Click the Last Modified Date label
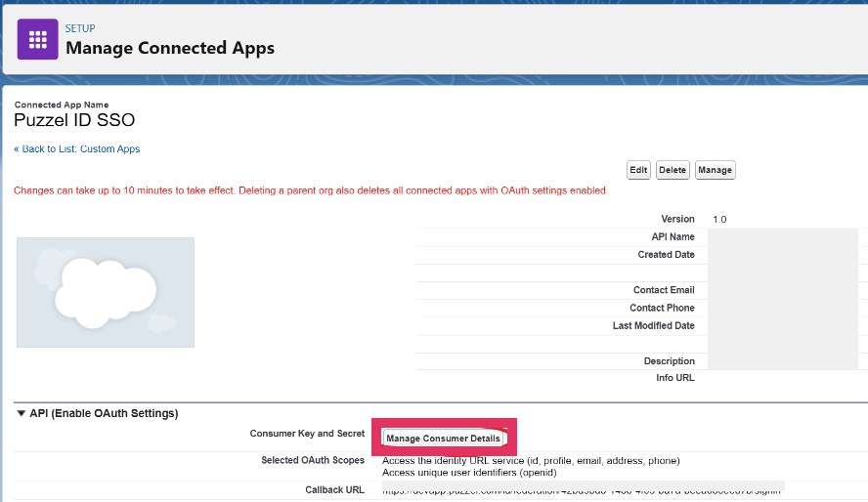The height and width of the screenshot is (502, 868). click(653, 326)
